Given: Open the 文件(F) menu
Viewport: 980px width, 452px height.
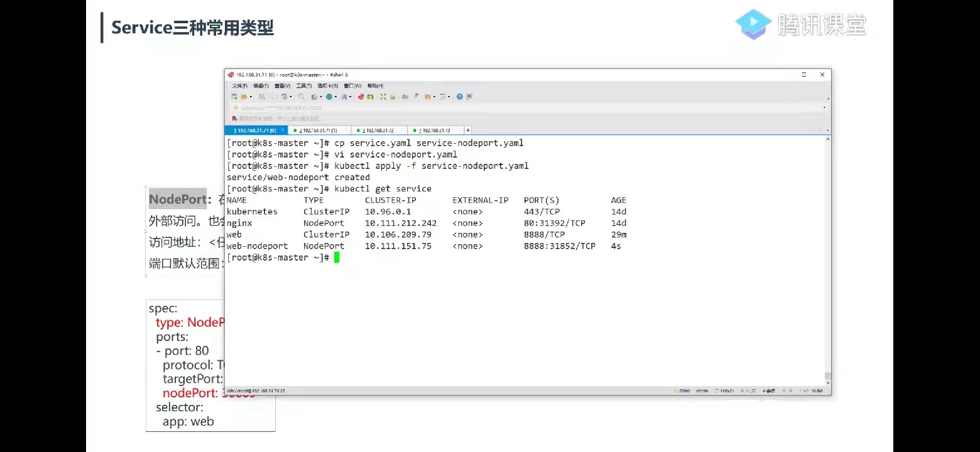Looking at the screenshot, I should coord(240,86).
